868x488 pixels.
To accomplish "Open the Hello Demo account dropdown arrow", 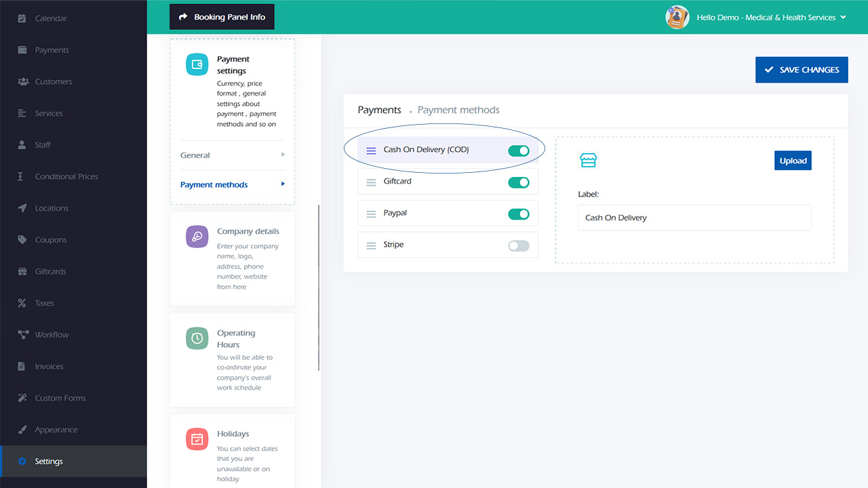I will point(843,18).
